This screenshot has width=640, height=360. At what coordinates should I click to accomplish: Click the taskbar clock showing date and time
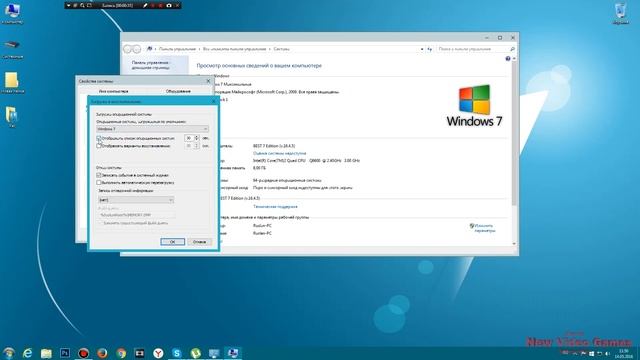[624, 353]
